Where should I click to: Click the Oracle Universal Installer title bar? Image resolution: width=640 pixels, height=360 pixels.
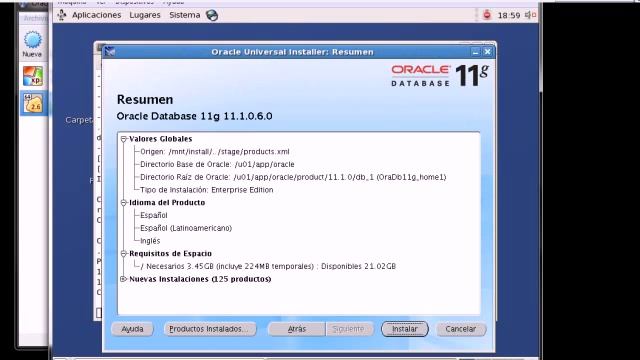click(x=292, y=52)
